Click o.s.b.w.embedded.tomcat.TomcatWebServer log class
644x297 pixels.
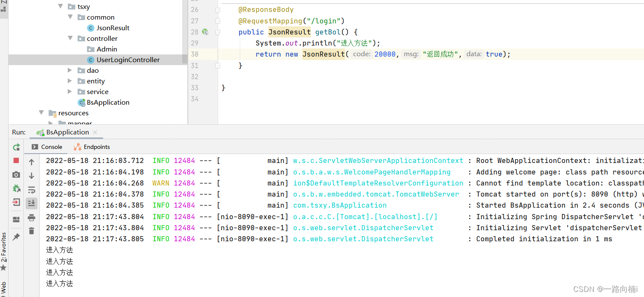point(376,194)
